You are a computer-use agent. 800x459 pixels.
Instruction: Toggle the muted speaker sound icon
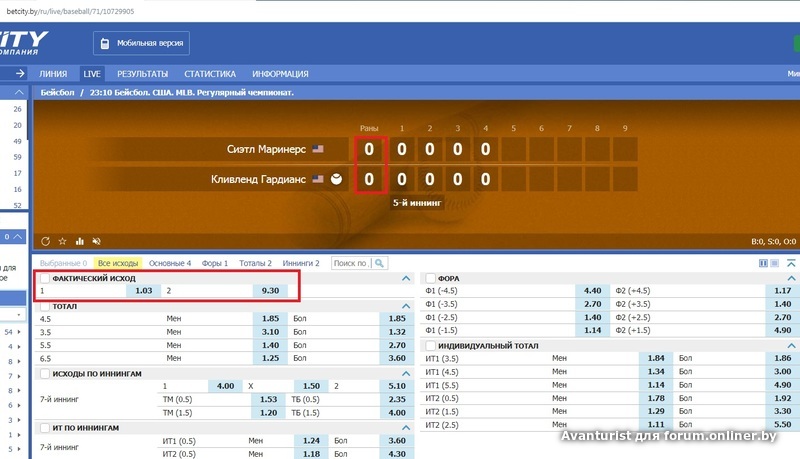click(96, 241)
